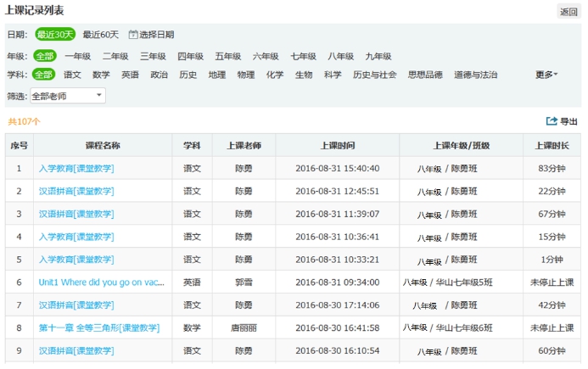Filter by subject 地理

217,75
